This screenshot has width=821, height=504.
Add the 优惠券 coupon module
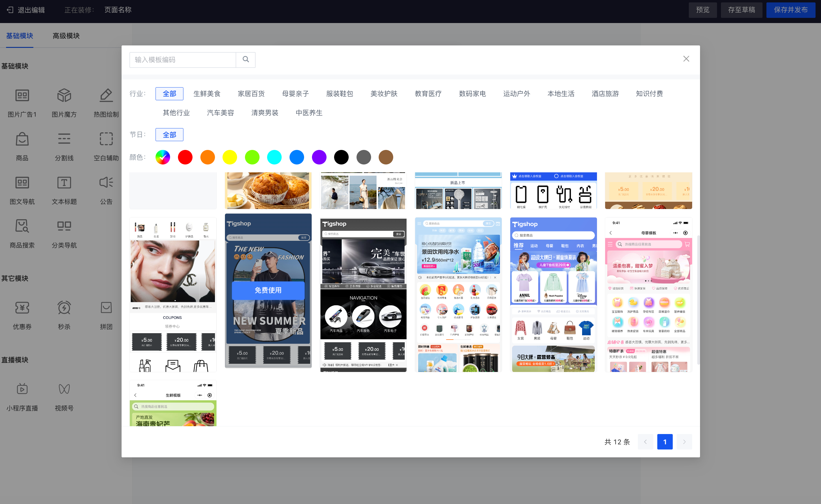pos(22,308)
